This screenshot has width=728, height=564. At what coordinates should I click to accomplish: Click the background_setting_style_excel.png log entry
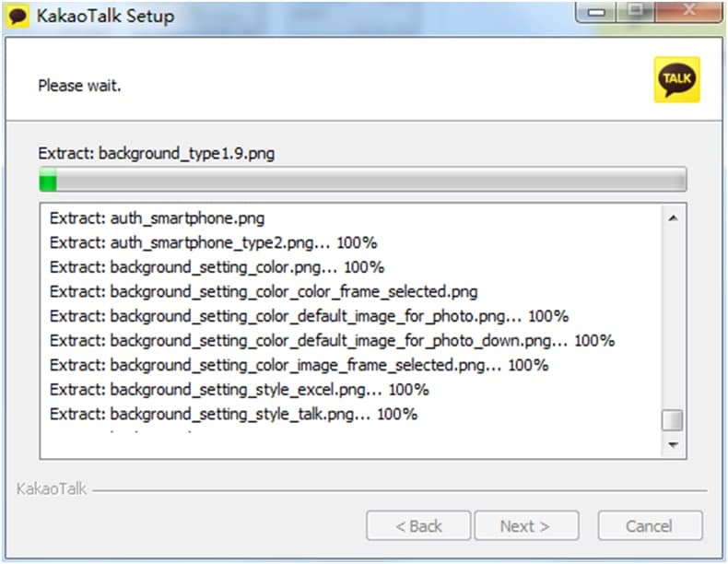click(x=240, y=390)
